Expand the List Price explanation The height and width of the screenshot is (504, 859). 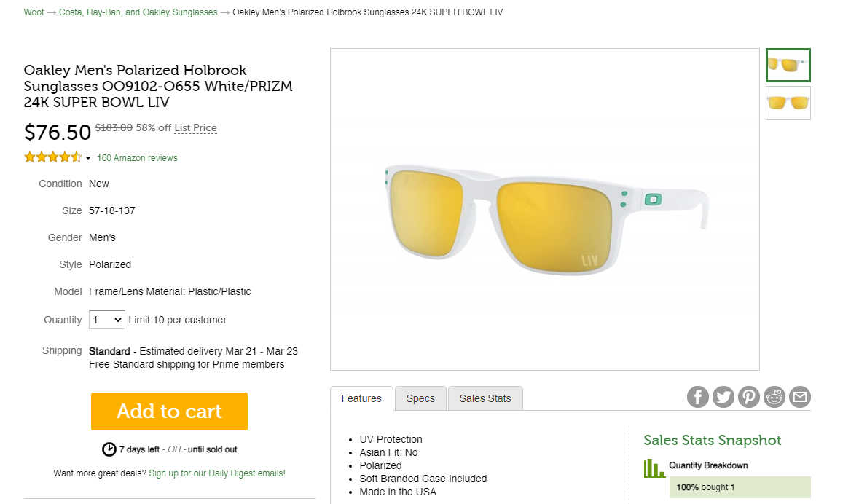click(x=195, y=127)
